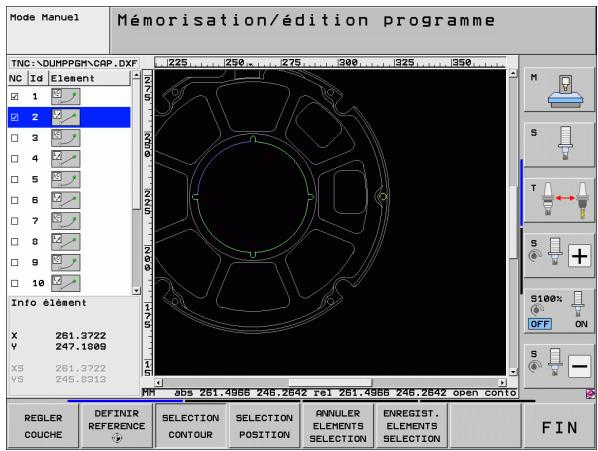Increase spindle speed with plus icon
This screenshot has height=451, width=598.
(579, 256)
